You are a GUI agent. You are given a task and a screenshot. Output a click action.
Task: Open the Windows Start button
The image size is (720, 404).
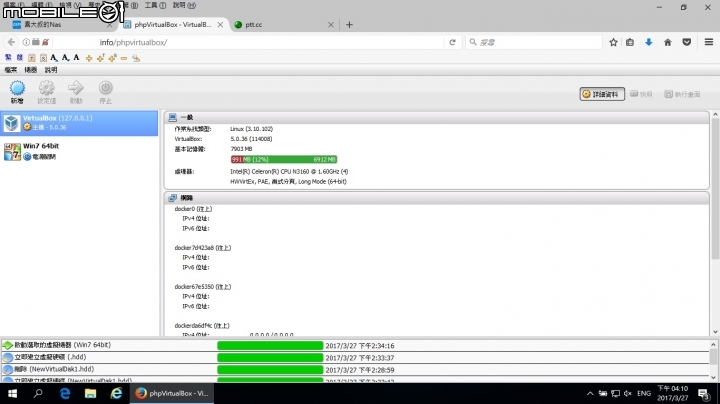pyautogui.click(x=12, y=393)
